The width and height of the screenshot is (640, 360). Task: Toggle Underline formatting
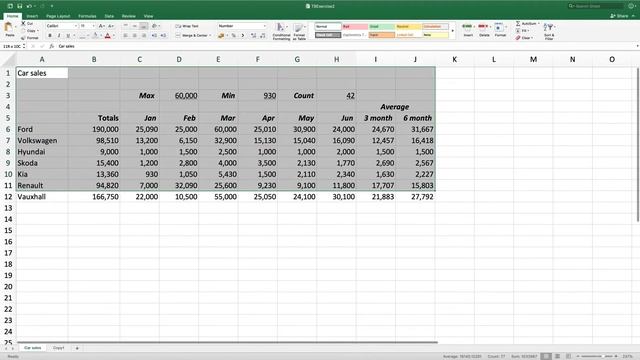(x=68, y=36)
